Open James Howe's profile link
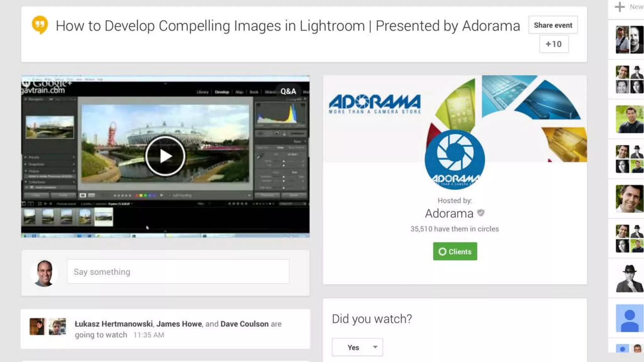Viewport: 644px width, 362px height. pyautogui.click(x=179, y=324)
